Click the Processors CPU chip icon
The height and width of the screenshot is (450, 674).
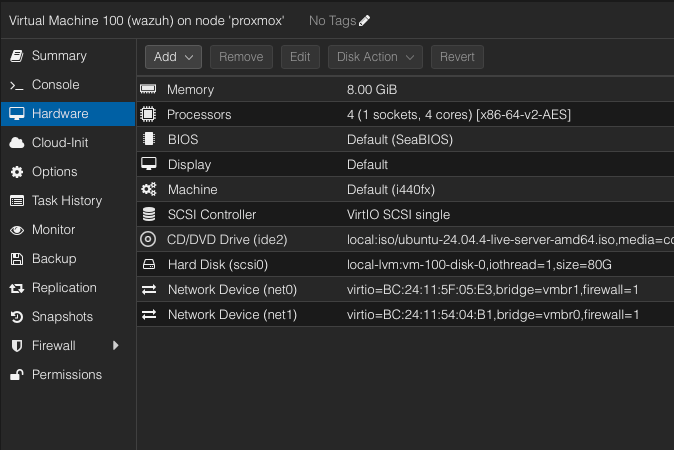click(x=148, y=114)
